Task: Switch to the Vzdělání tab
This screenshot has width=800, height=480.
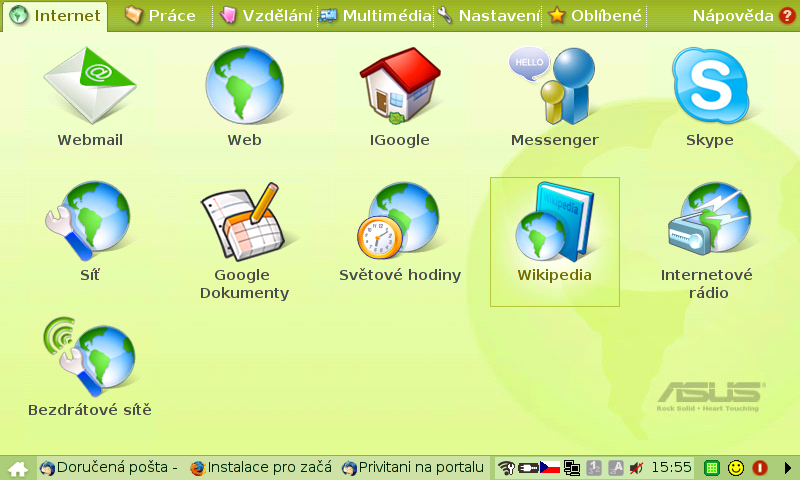Action: coord(265,16)
